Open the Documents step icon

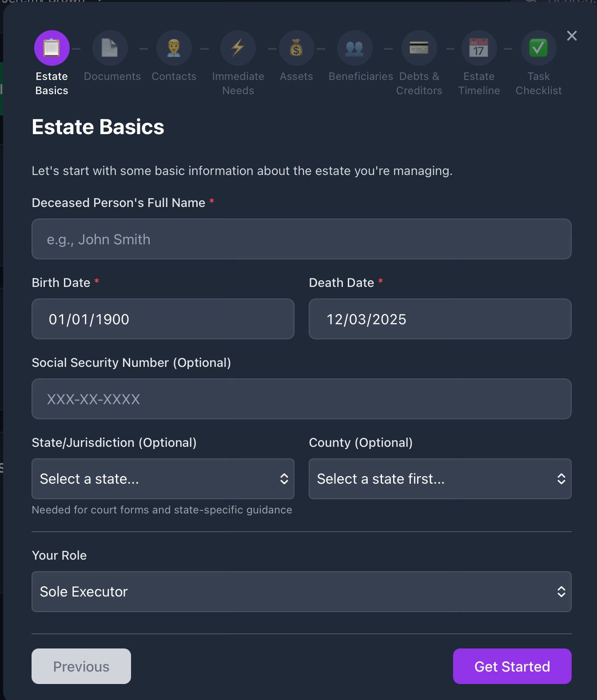tap(110, 48)
